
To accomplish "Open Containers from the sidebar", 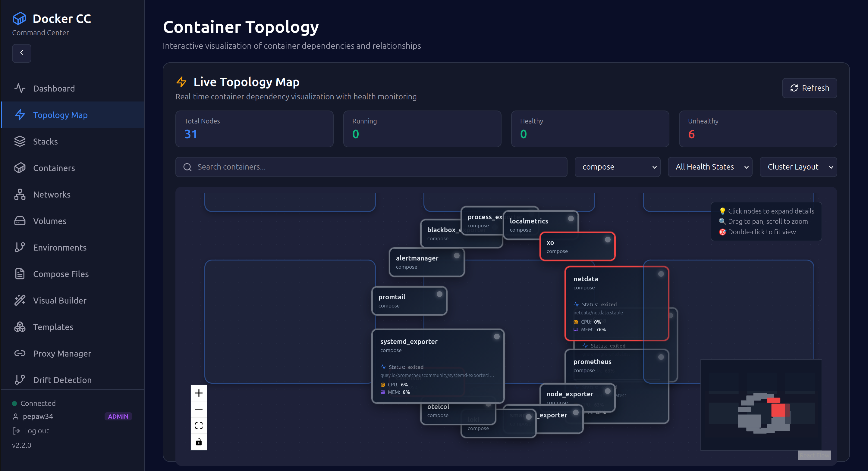I will pyautogui.click(x=54, y=168).
